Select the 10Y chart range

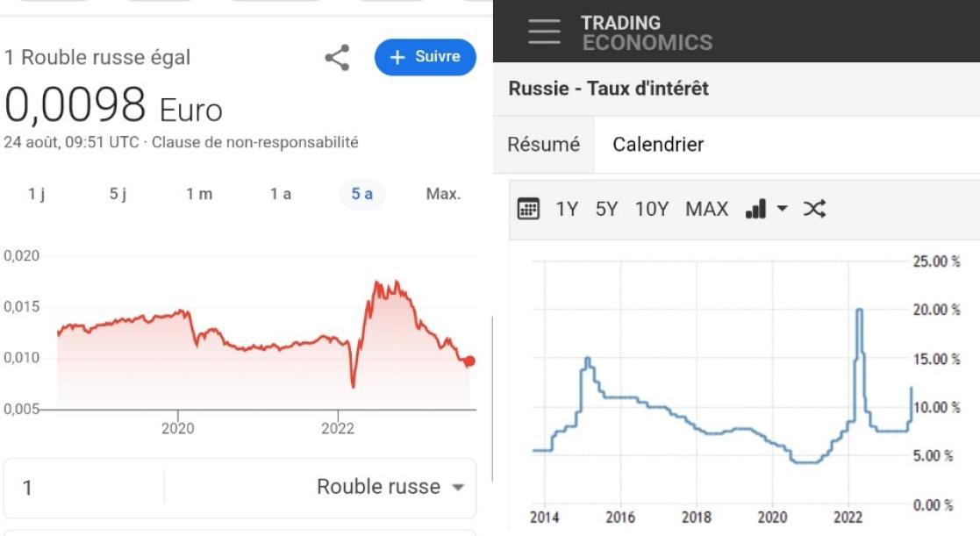tap(652, 209)
